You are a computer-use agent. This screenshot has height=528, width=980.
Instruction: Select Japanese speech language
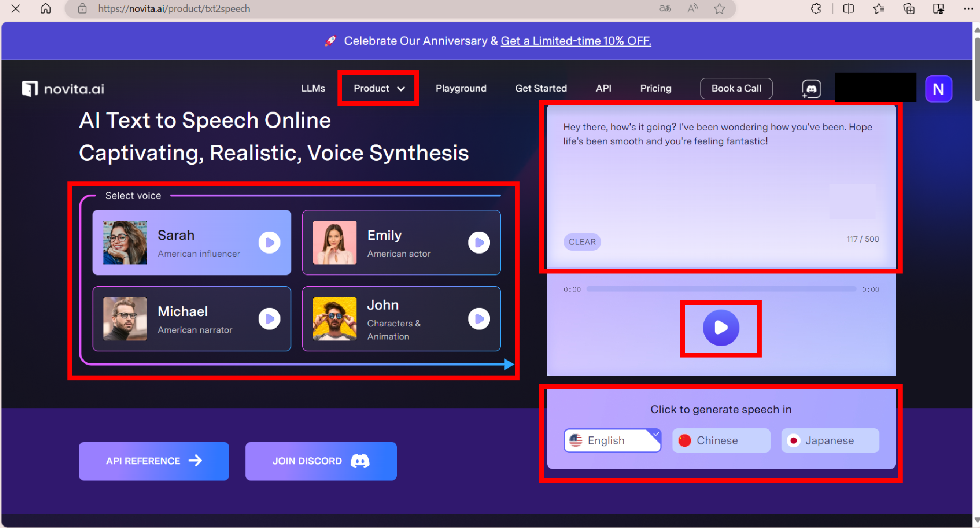pos(830,441)
